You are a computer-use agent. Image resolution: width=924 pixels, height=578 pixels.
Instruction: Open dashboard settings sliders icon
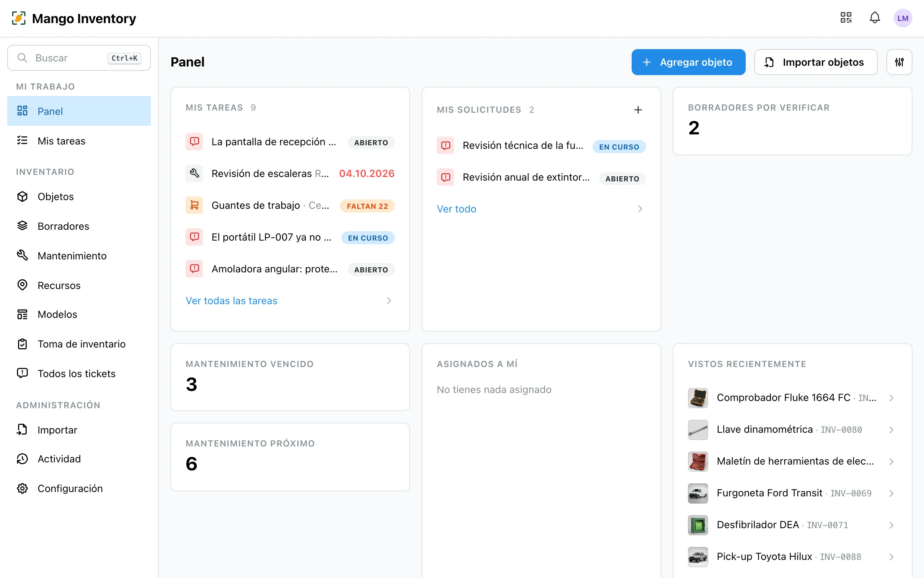(x=899, y=62)
